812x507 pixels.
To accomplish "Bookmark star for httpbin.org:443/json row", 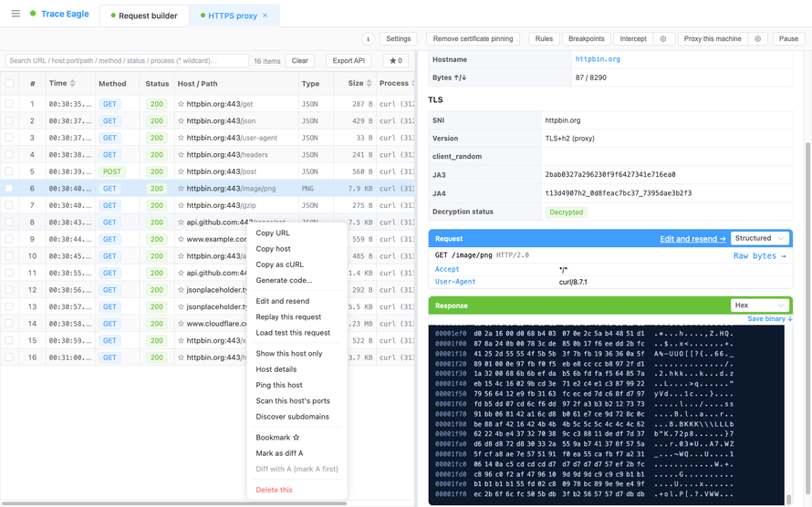I will tap(181, 121).
